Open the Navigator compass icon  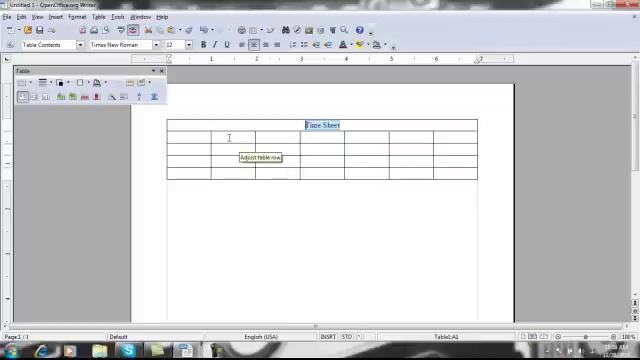click(x=298, y=30)
